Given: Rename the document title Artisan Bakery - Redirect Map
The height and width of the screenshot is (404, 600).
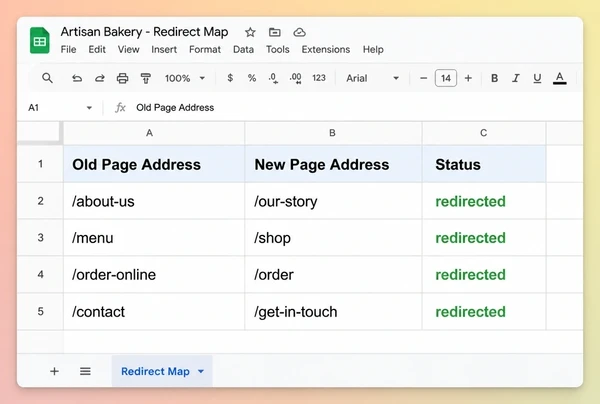Looking at the screenshot, I should [x=144, y=32].
